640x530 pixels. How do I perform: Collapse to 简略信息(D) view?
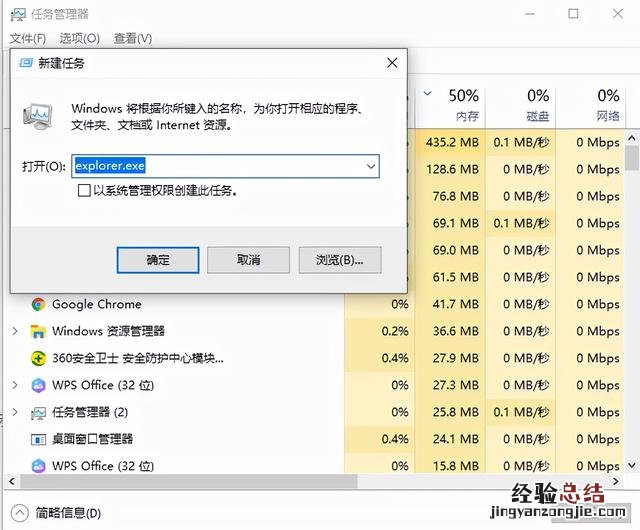[56, 512]
